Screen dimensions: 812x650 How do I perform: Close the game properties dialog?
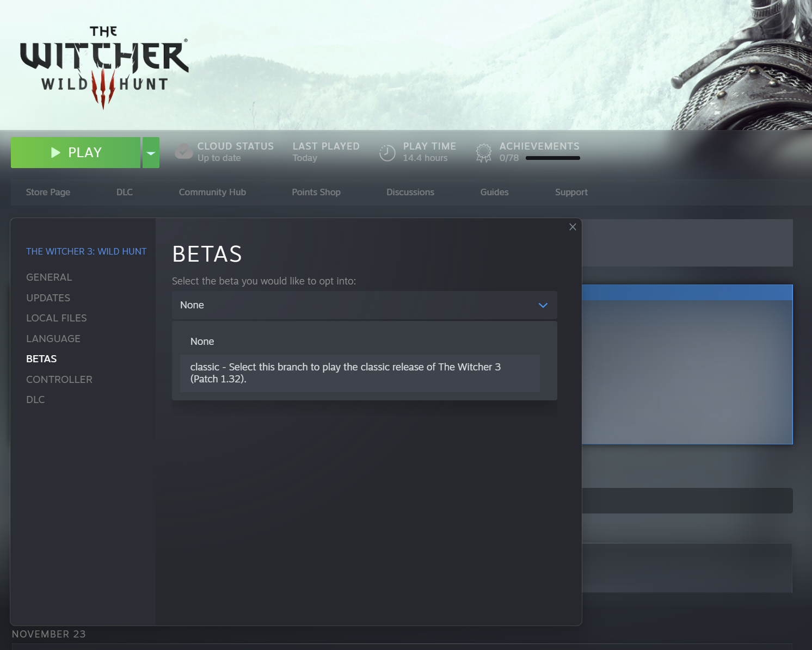coord(572,227)
